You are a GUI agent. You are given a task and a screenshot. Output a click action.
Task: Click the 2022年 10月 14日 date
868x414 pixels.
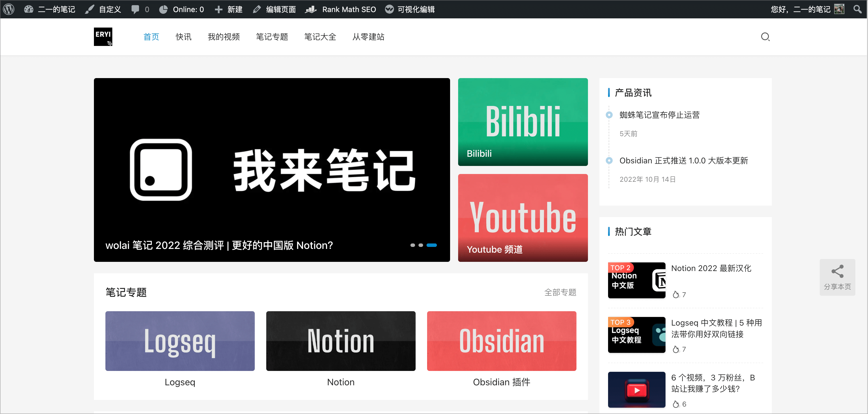[648, 179]
